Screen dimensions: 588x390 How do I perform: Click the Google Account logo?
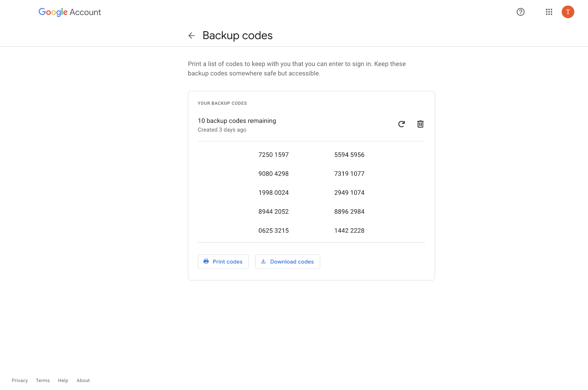(x=70, y=12)
